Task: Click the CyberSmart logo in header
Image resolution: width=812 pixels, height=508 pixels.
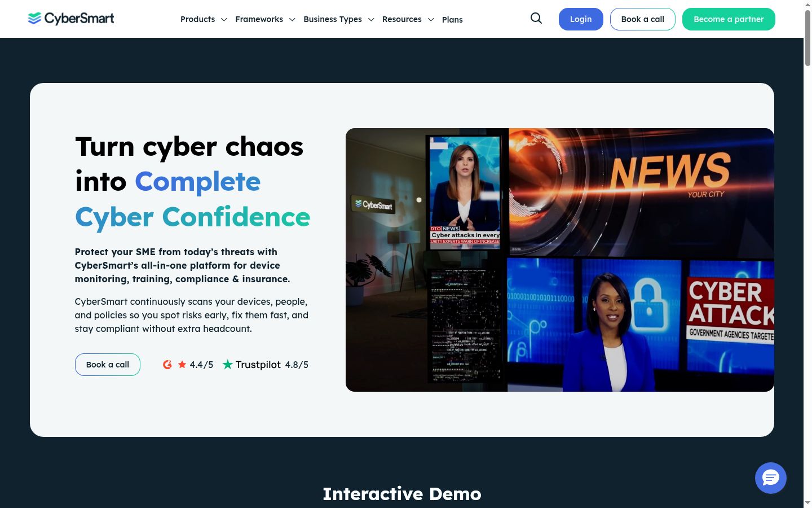Action: tap(71, 19)
